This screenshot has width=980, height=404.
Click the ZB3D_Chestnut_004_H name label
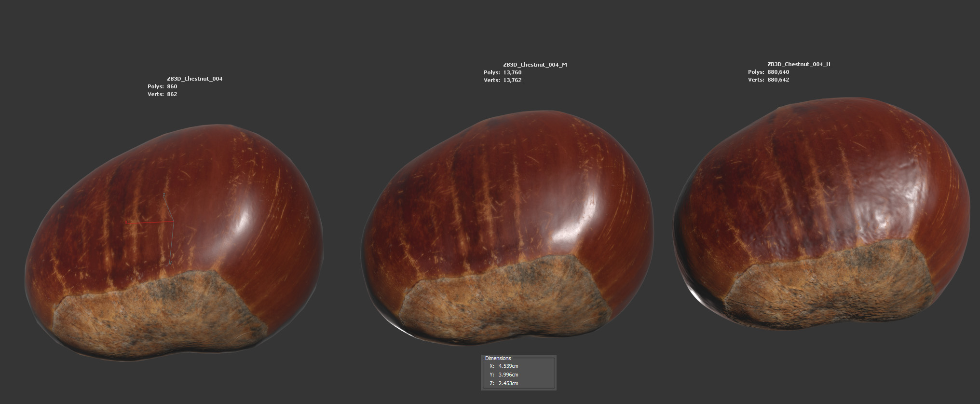point(799,64)
